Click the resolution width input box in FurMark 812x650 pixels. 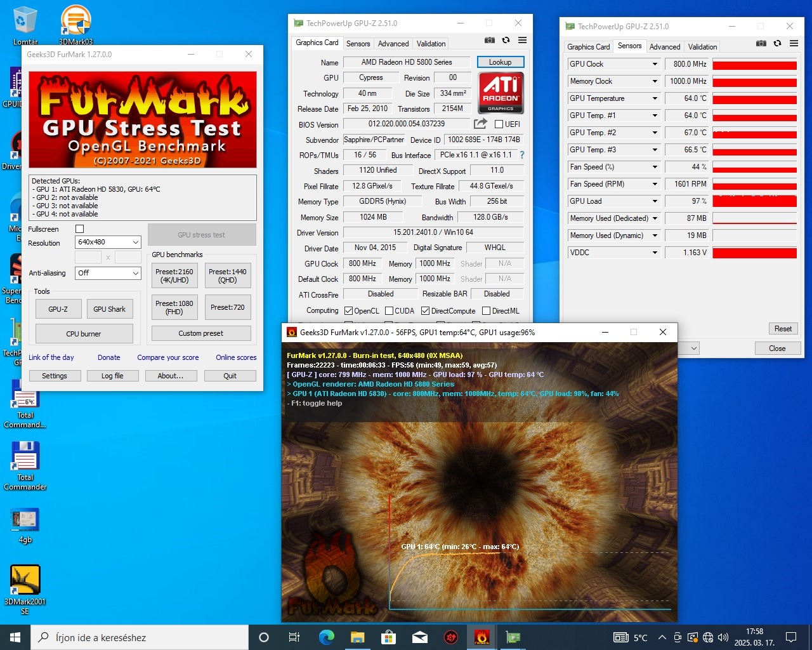point(88,257)
